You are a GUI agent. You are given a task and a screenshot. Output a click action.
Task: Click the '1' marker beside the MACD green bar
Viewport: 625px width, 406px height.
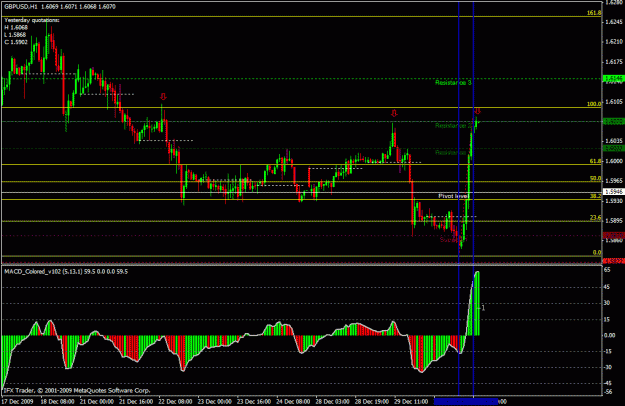(483, 308)
